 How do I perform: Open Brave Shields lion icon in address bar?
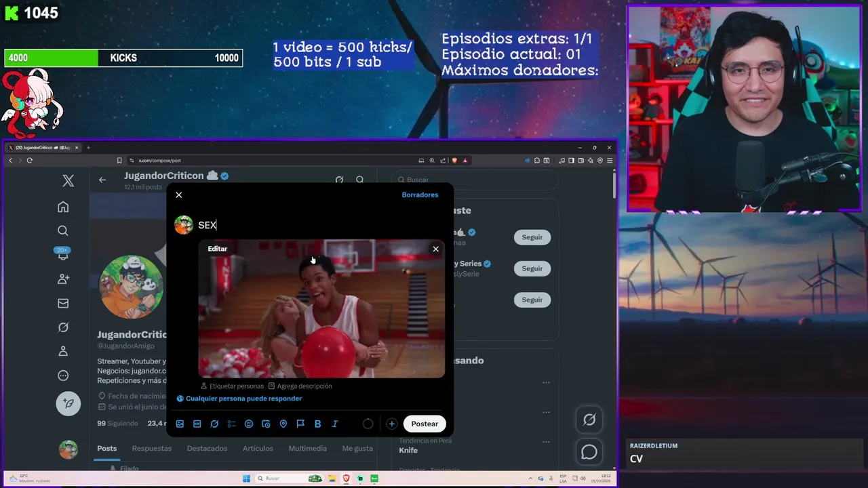click(x=454, y=161)
